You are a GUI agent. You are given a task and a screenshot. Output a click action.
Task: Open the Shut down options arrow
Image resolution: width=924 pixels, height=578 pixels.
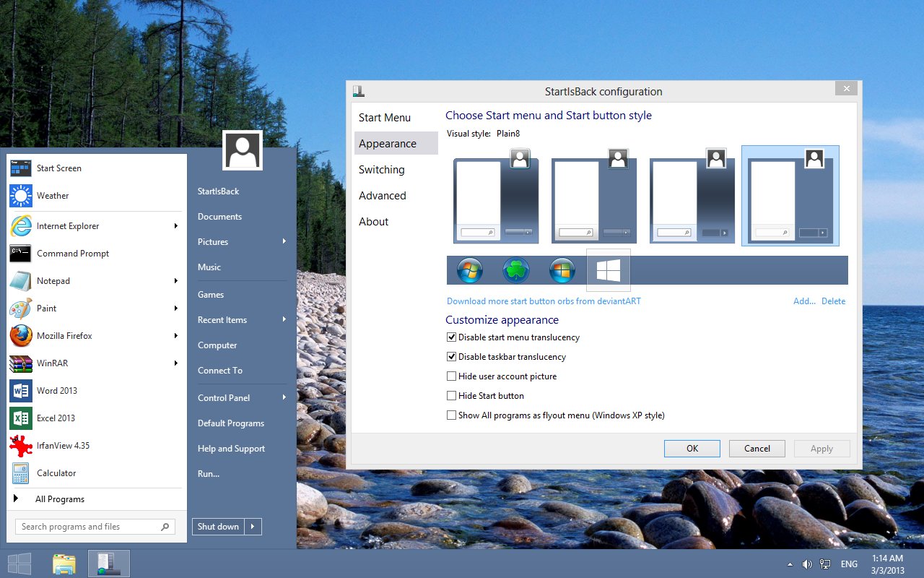pyautogui.click(x=252, y=526)
